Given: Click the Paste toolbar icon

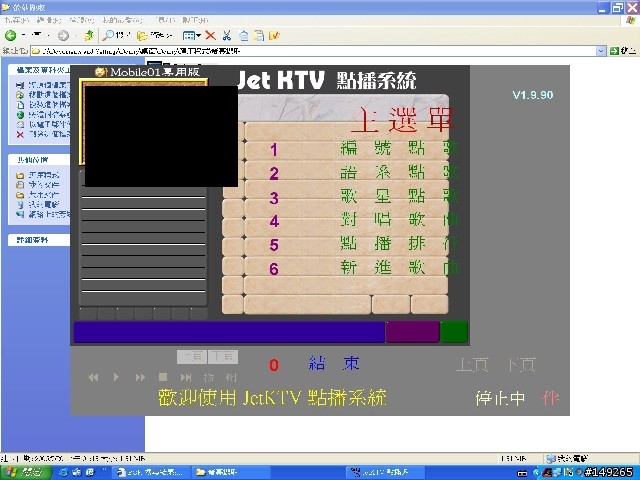Looking at the screenshot, I should click(x=259, y=36).
